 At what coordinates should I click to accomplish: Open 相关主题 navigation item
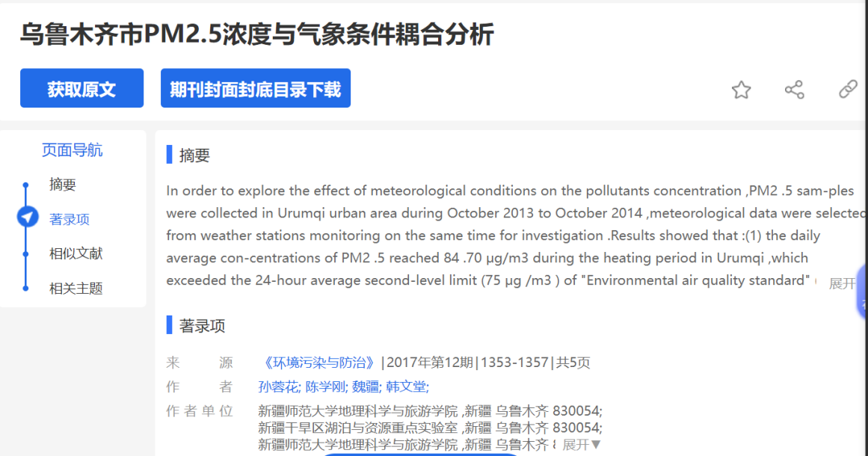(x=76, y=288)
